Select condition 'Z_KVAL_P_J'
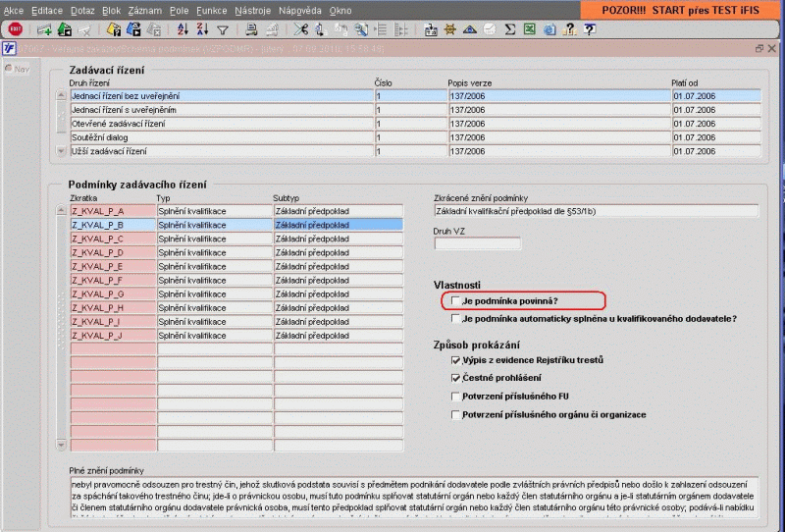The height and width of the screenshot is (532, 785). [113, 335]
